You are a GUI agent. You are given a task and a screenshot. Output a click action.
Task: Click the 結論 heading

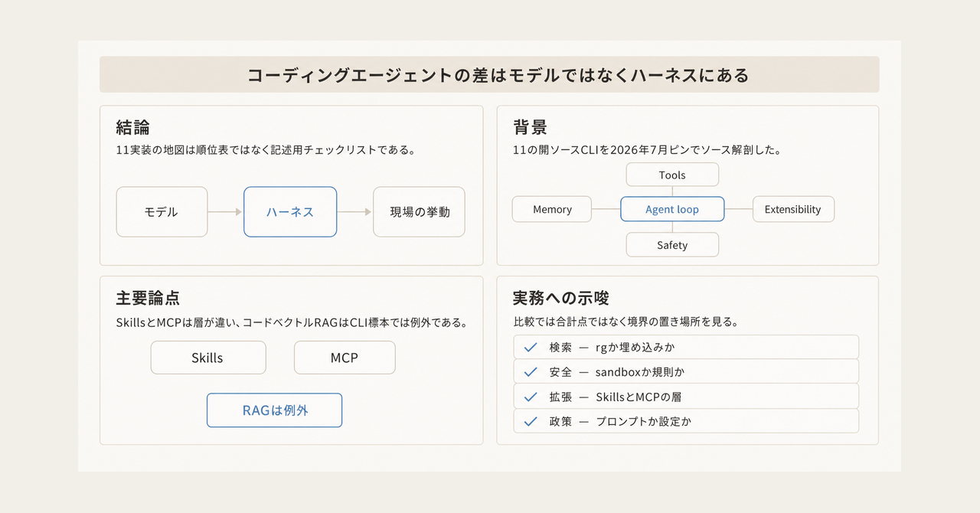[x=132, y=127]
